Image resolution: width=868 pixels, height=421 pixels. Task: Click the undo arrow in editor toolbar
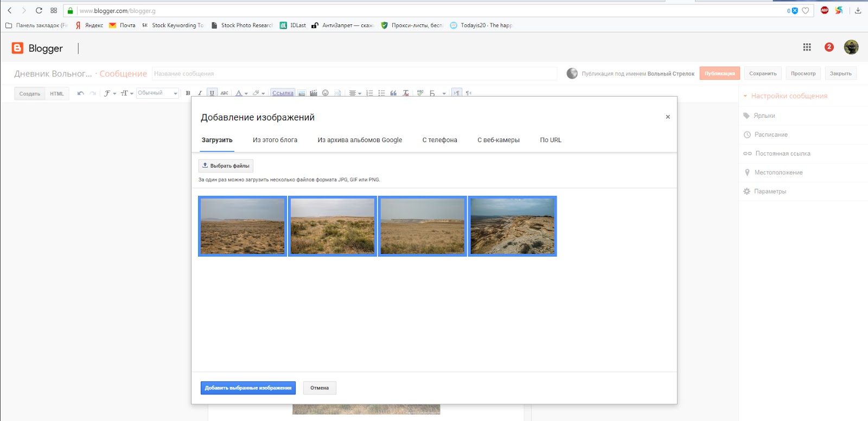tap(81, 93)
